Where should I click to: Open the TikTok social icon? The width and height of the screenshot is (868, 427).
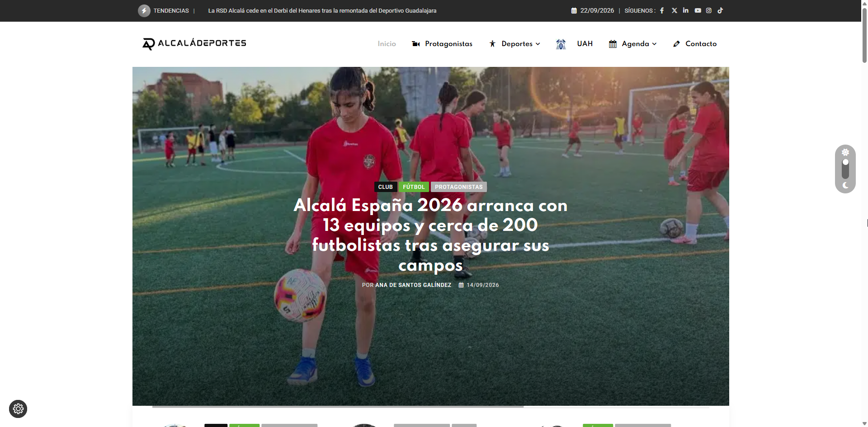(720, 10)
